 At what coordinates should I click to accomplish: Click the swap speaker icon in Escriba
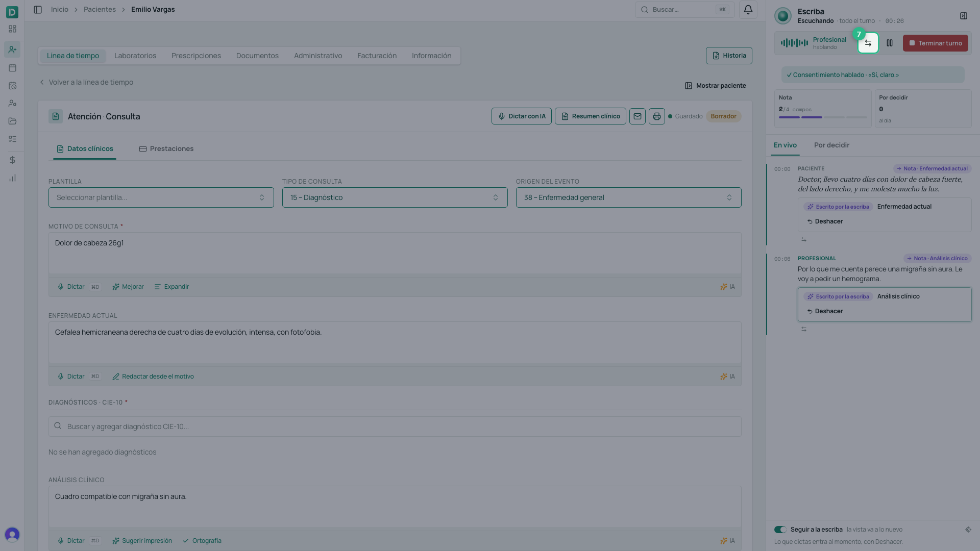point(868,43)
